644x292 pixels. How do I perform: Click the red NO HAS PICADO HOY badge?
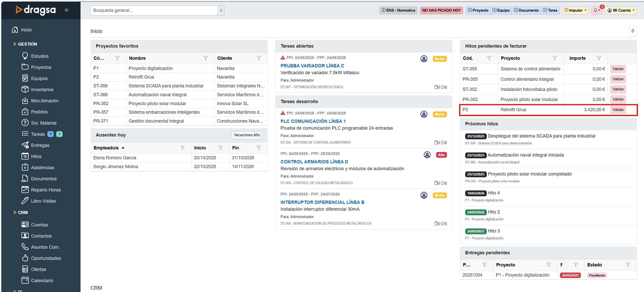(x=441, y=10)
